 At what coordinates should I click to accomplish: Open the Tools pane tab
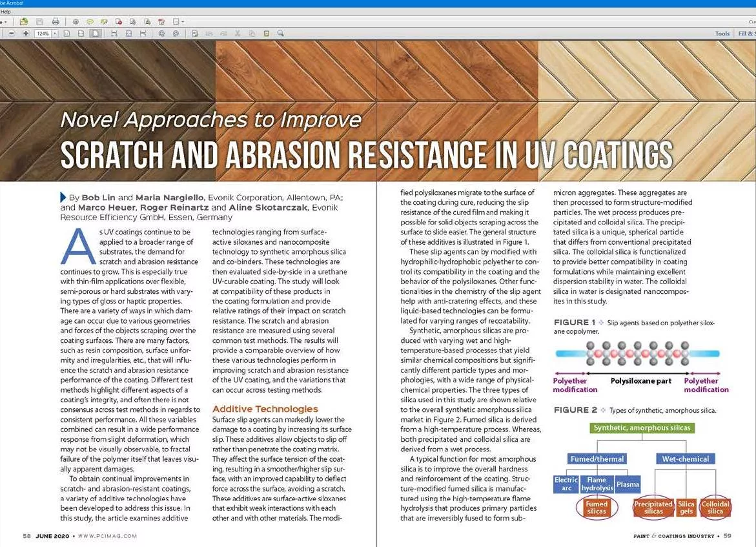tap(722, 33)
